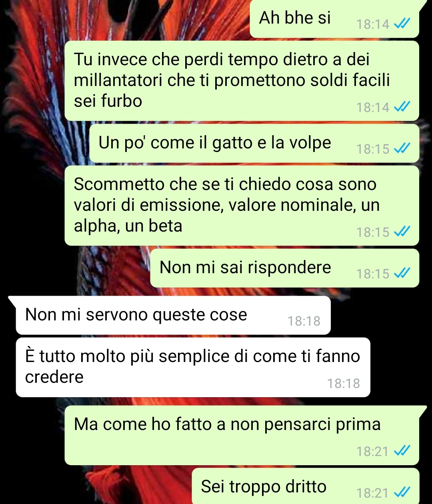Tap read ticks on 'valori di emissione' message
432x504 pixels.
[402, 232]
